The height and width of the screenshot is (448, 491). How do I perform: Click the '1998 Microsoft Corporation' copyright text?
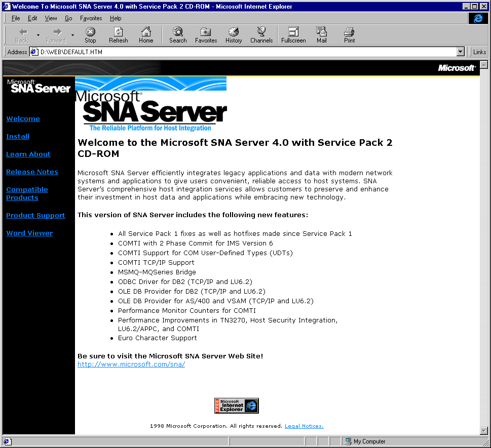pos(216,426)
